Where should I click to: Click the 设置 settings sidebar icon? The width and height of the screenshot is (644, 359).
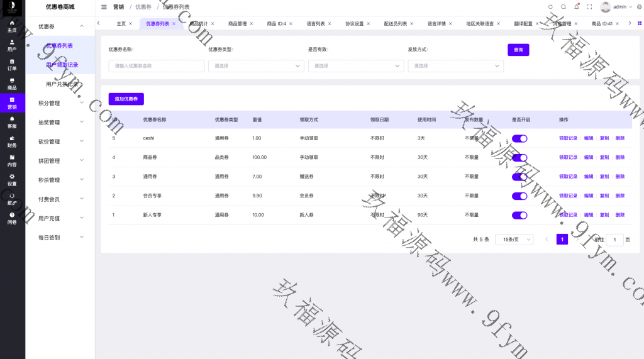coord(12,180)
